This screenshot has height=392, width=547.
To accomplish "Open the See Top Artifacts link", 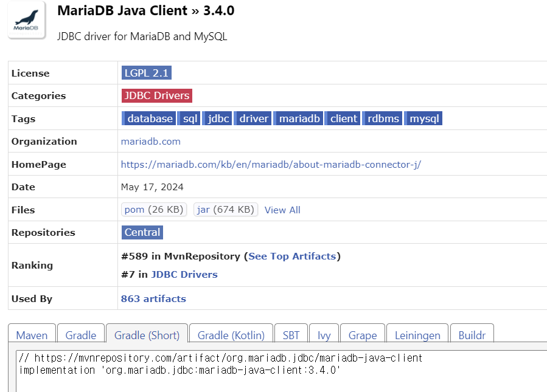I will 292,256.
